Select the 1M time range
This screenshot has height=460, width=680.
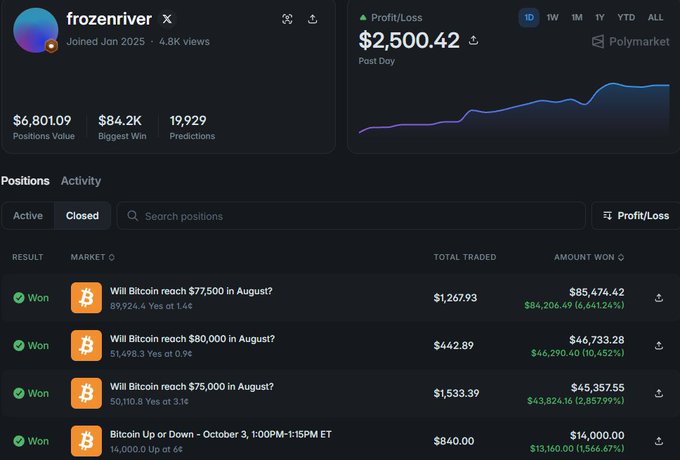(x=577, y=18)
